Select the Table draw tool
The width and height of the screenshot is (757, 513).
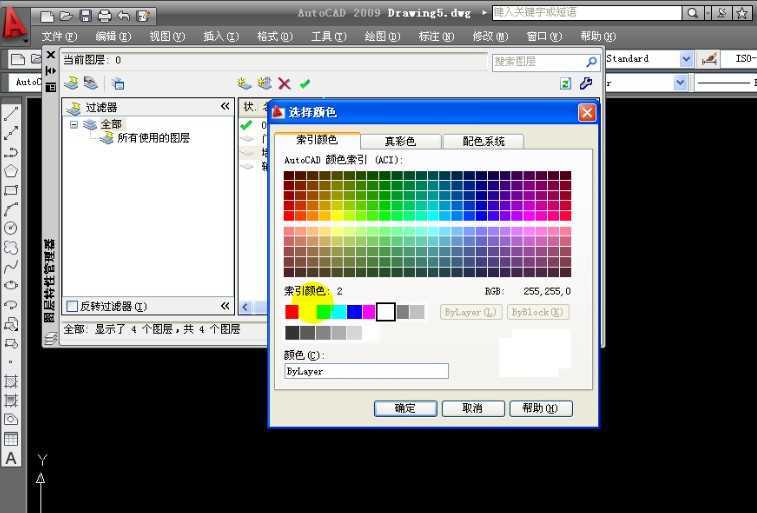pyautogui.click(x=11, y=439)
